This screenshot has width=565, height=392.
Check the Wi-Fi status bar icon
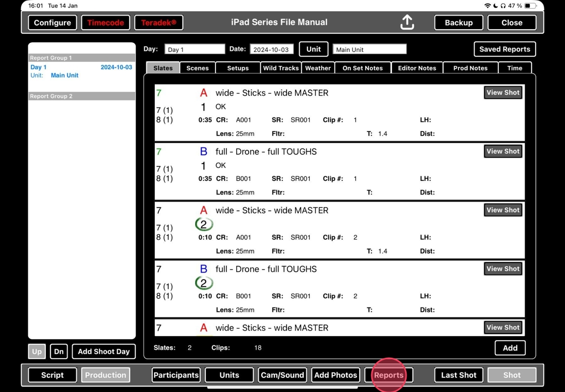click(487, 6)
